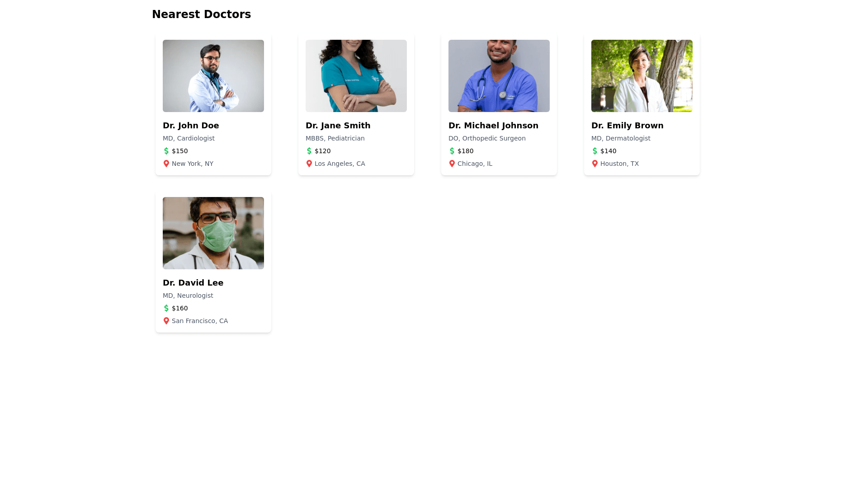868x488 pixels.
Task: Select the Dr. Jane Smith name heading
Action: click(x=338, y=126)
